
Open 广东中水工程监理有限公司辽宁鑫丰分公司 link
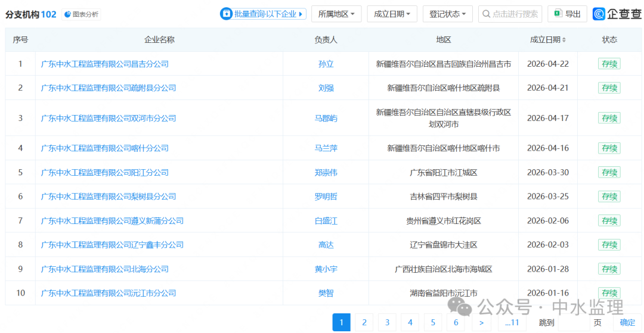pyautogui.click(x=112, y=245)
